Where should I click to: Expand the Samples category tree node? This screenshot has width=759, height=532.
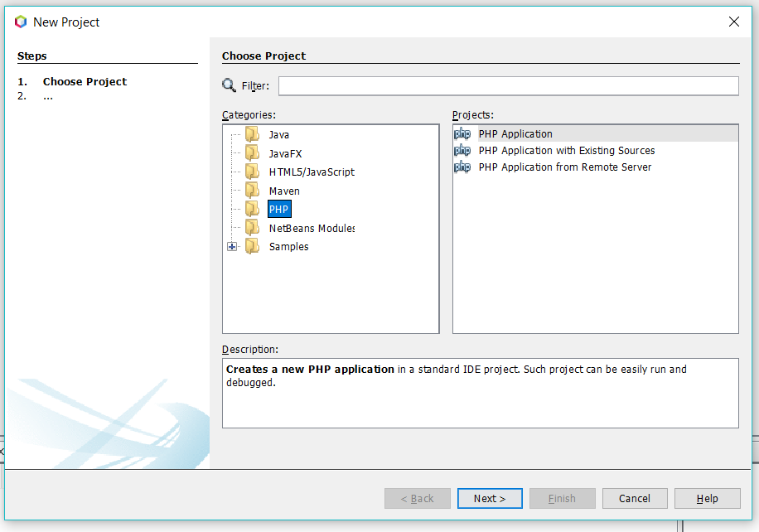pos(232,247)
